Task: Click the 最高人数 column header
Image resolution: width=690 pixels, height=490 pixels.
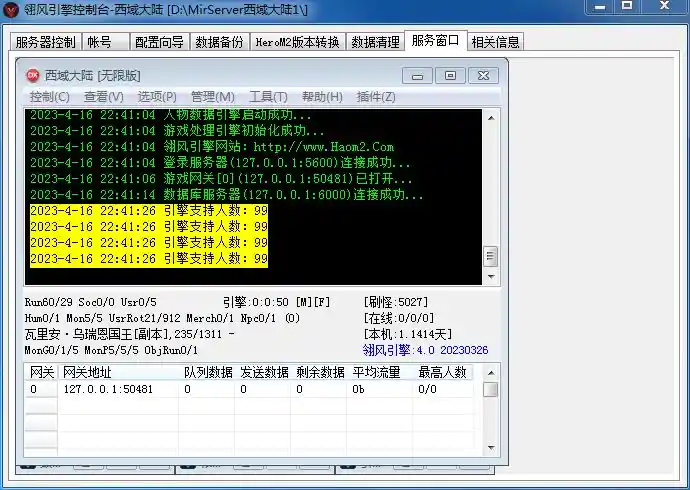Action: (x=443, y=373)
